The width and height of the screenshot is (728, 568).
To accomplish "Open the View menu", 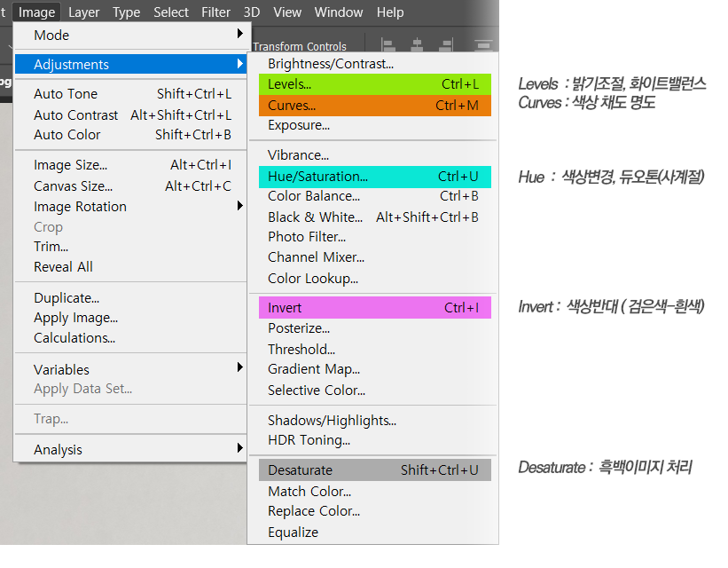I will (287, 12).
